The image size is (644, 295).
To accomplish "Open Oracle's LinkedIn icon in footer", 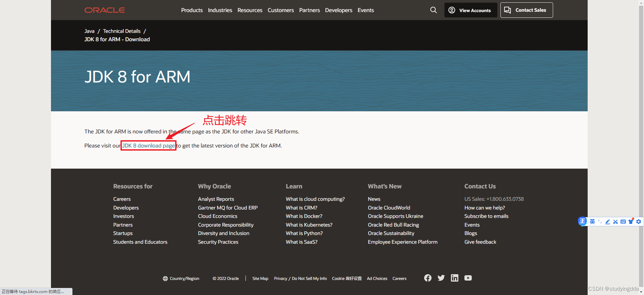I will [454, 278].
